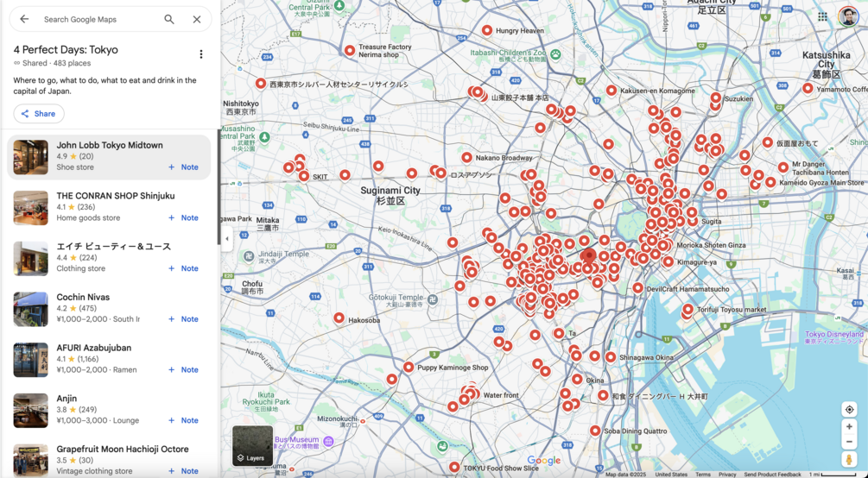Open the Layers map type switcher
Screen dimensions: 868x478
coord(252,445)
